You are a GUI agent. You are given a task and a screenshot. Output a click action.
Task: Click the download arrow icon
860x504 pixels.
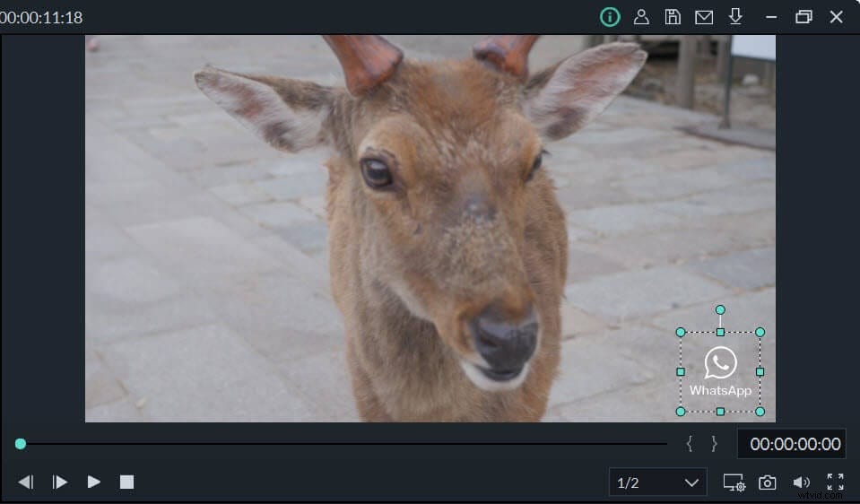coord(735,17)
